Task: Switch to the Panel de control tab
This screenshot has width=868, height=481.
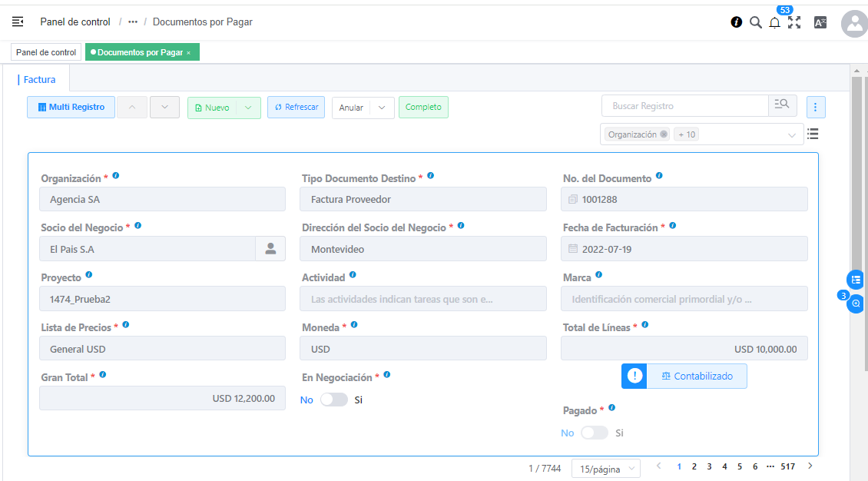Action: point(46,52)
